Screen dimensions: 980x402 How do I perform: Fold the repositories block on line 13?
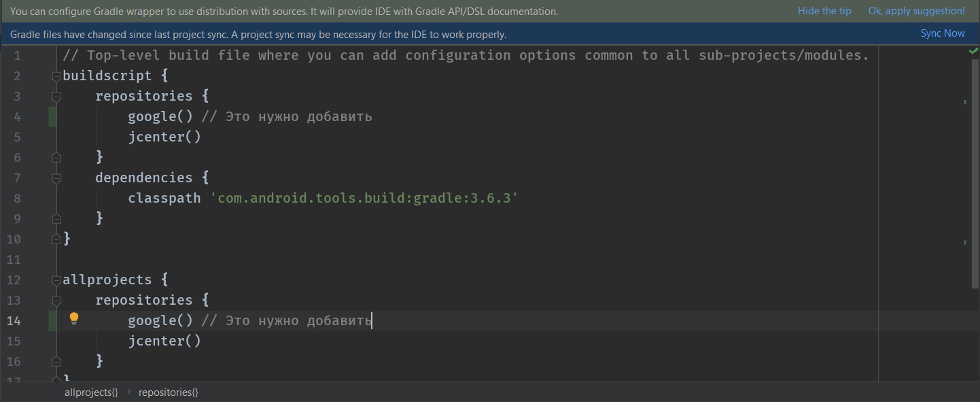click(x=56, y=301)
